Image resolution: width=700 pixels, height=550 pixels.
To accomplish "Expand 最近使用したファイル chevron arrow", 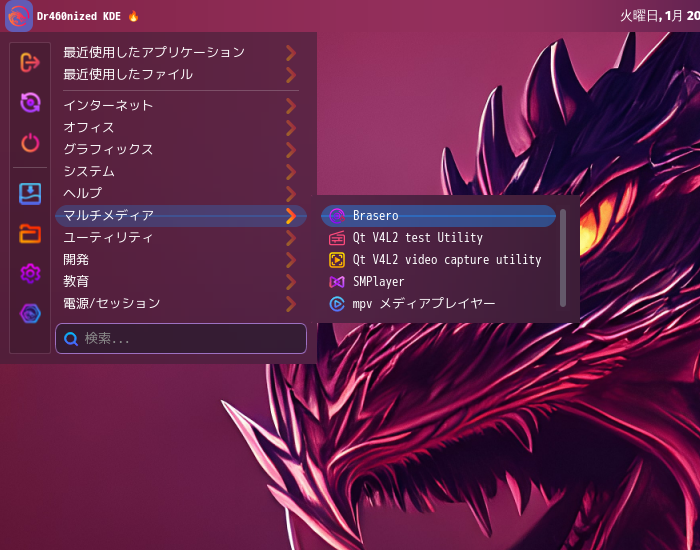I will [291, 75].
